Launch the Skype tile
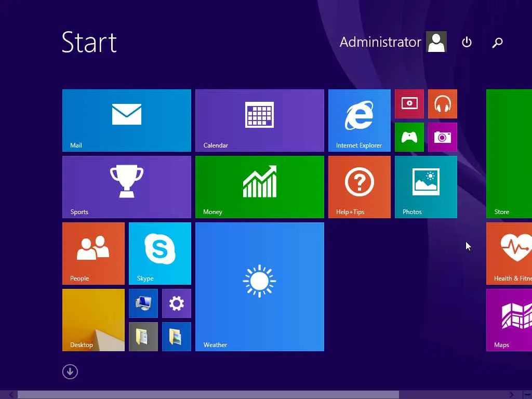 tap(160, 254)
